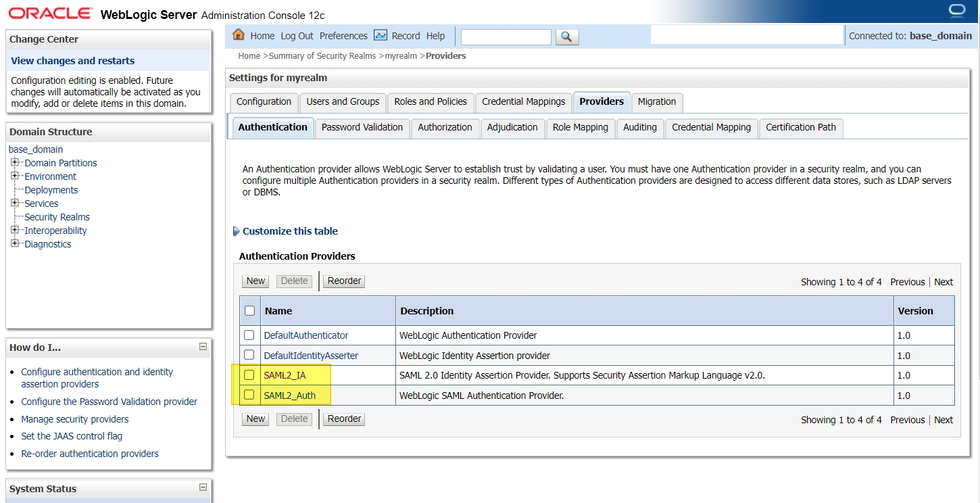The height and width of the screenshot is (503, 980).
Task: Click the magnifier search button
Action: pyautogui.click(x=567, y=37)
